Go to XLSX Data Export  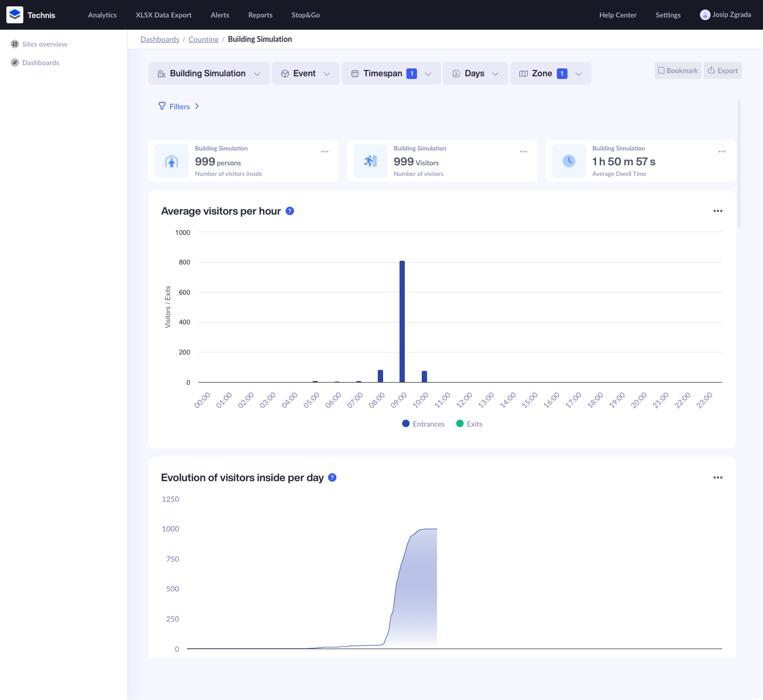click(x=163, y=15)
